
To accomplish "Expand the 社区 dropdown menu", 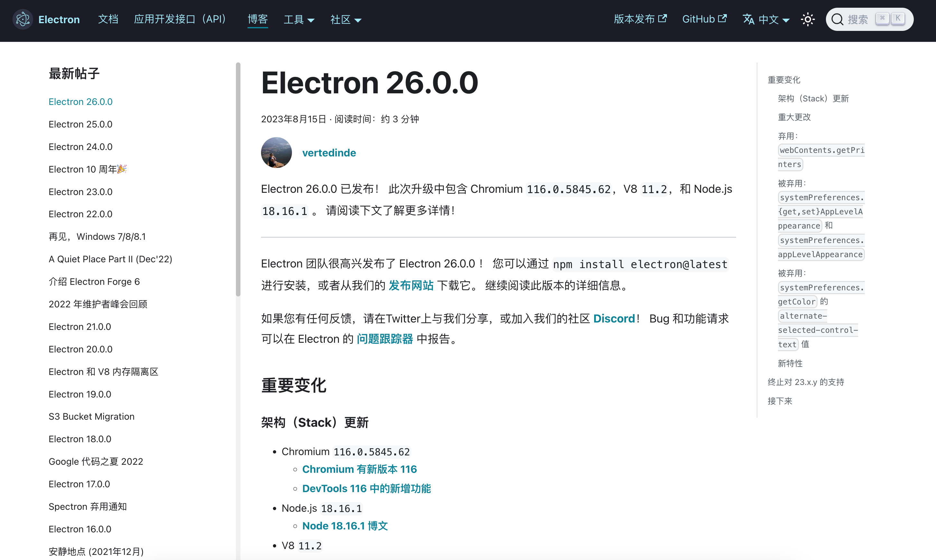I will (346, 20).
